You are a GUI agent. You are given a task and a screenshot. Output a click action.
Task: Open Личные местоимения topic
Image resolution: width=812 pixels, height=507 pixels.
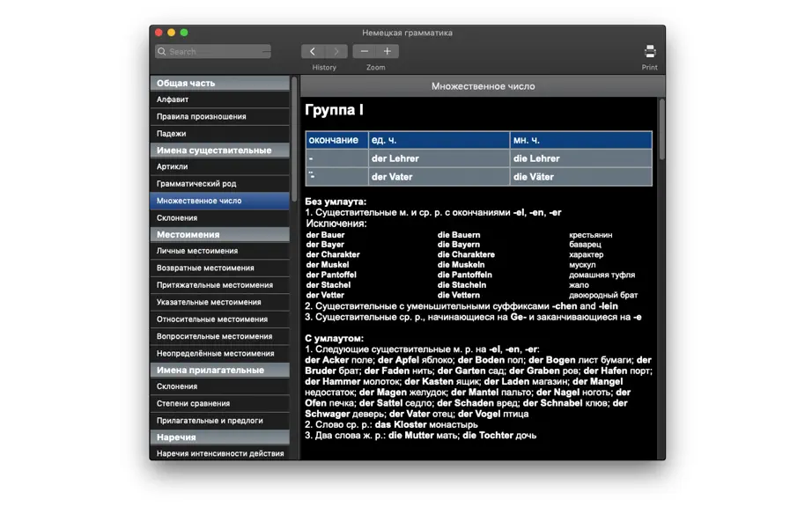click(x=219, y=251)
